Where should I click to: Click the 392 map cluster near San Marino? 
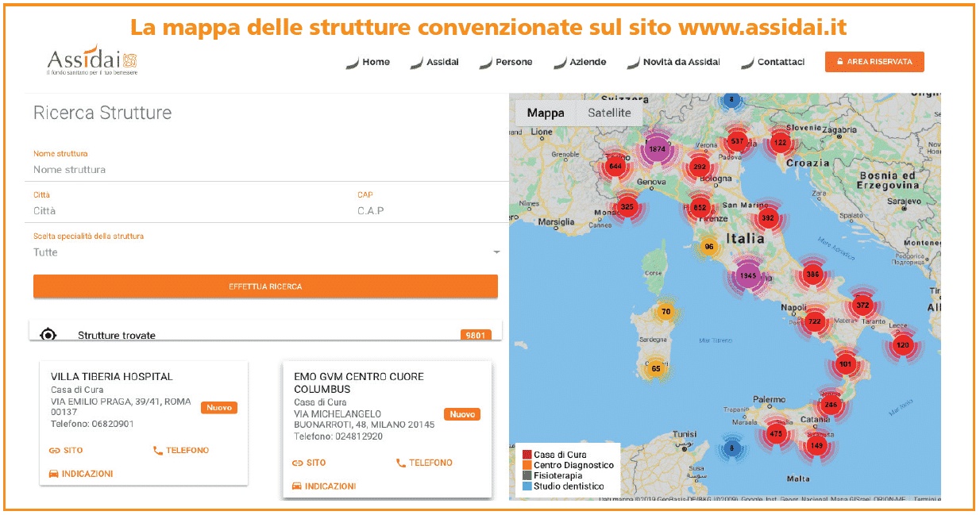[x=767, y=217]
